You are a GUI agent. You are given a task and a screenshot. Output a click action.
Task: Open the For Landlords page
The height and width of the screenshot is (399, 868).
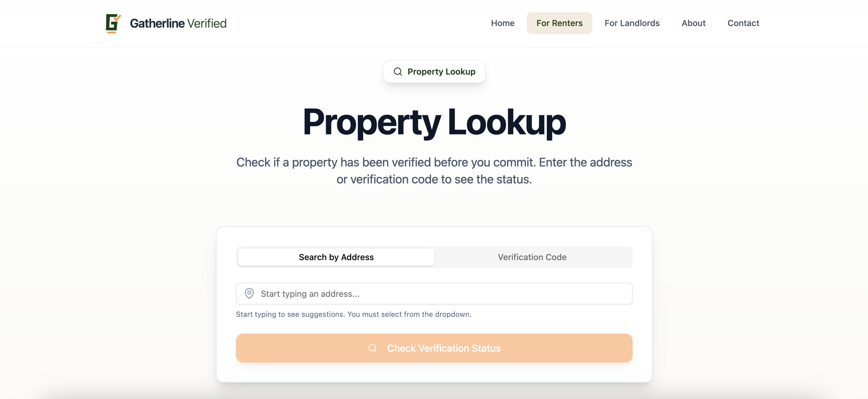point(632,23)
